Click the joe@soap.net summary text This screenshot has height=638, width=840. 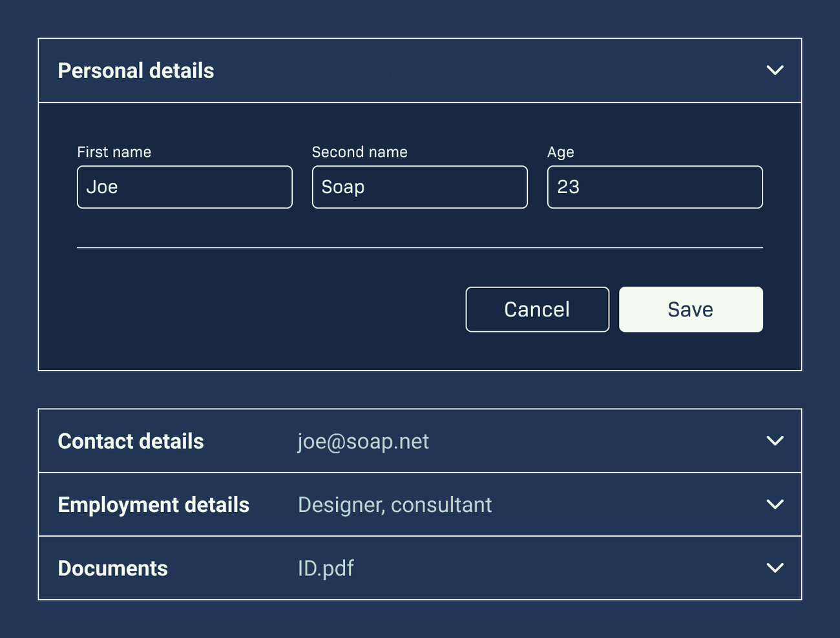point(363,442)
